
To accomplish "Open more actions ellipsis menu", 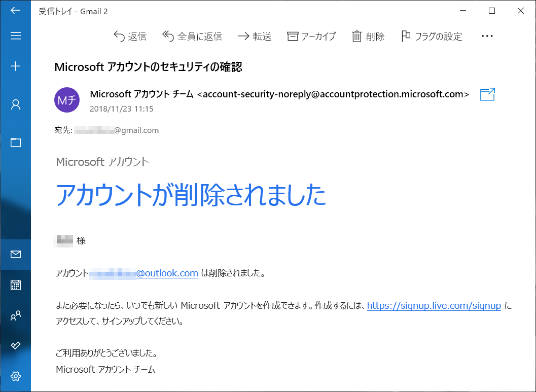I will click(487, 36).
